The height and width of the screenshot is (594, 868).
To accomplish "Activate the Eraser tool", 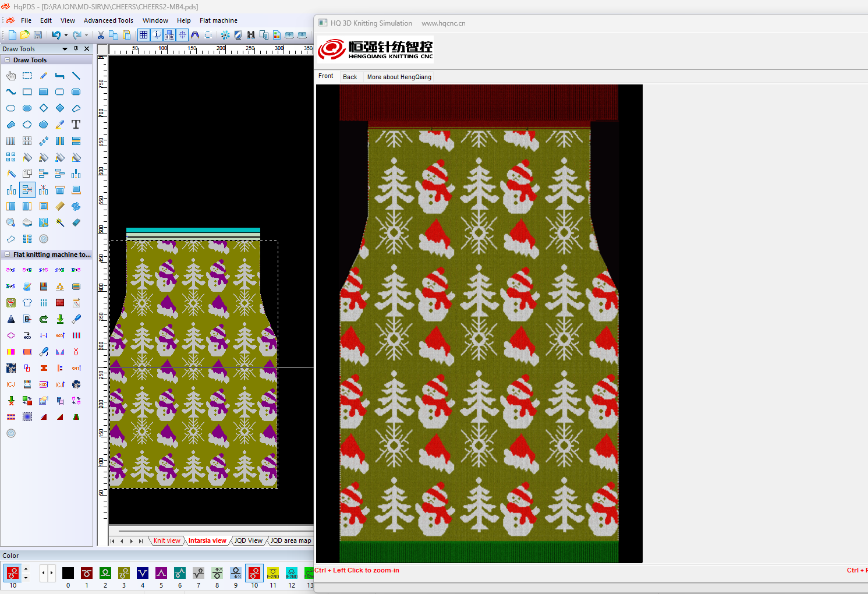I will click(76, 222).
